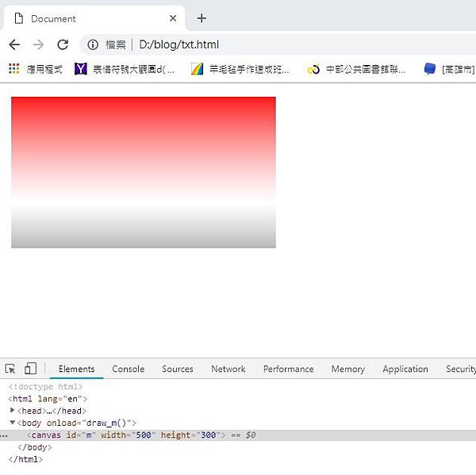Select the <!doctype html> line
The image size is (476, 475).
click(45, 387)
